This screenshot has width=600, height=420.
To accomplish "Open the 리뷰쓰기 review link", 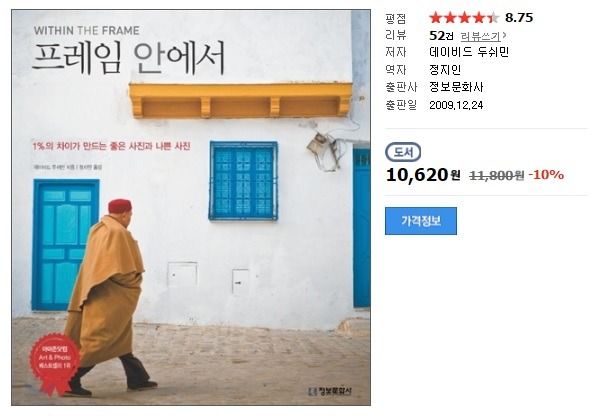I will (480, 36).
